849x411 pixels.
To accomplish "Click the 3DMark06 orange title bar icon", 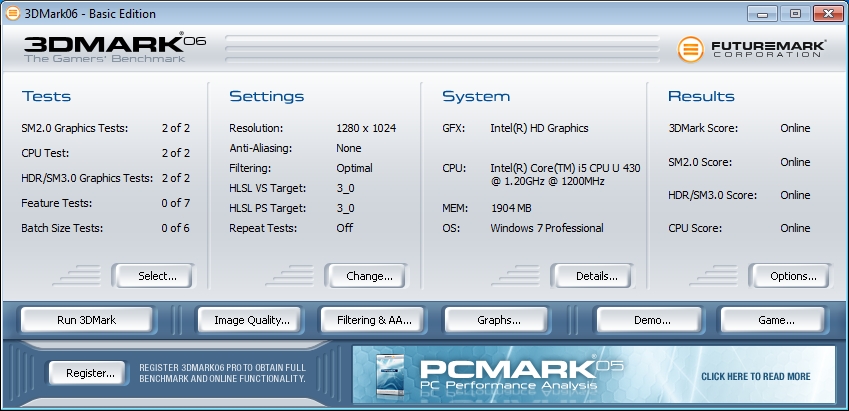I will click(x=12, y=13).
